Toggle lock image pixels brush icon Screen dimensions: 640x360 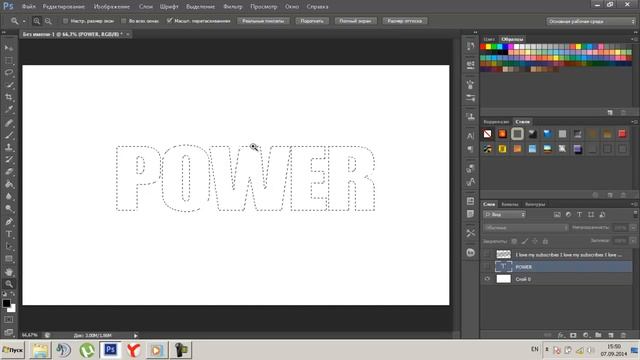(x=524, y=241)
